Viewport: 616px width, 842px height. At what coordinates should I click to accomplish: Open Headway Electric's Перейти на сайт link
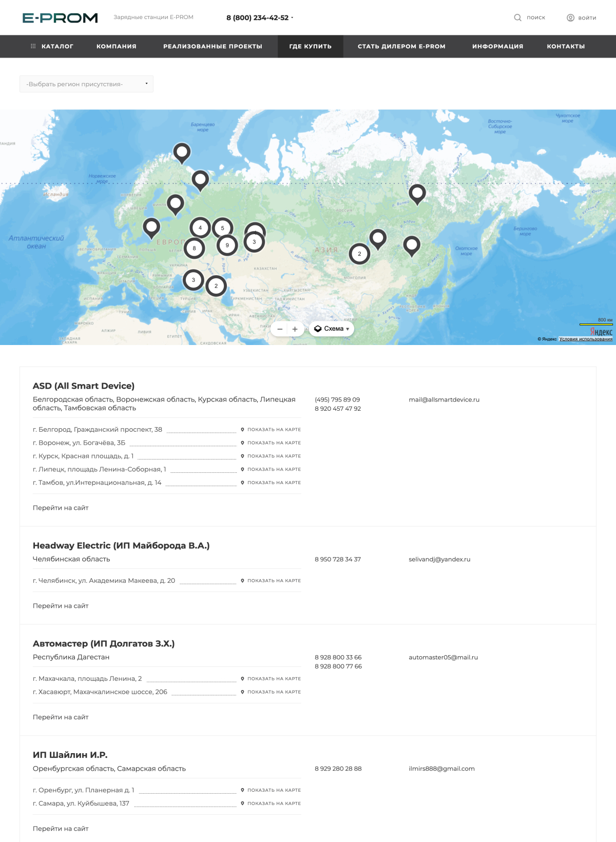61,606
